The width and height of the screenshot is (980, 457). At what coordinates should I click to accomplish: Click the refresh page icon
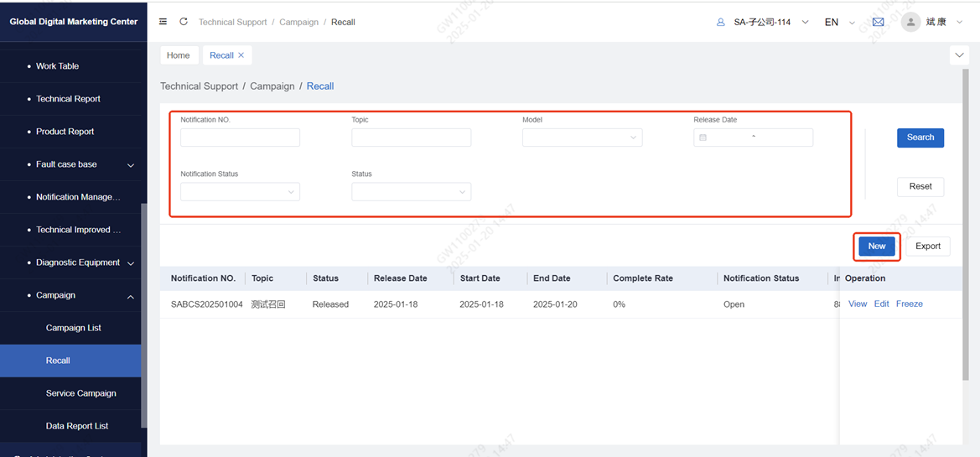(x=184, y=22)
